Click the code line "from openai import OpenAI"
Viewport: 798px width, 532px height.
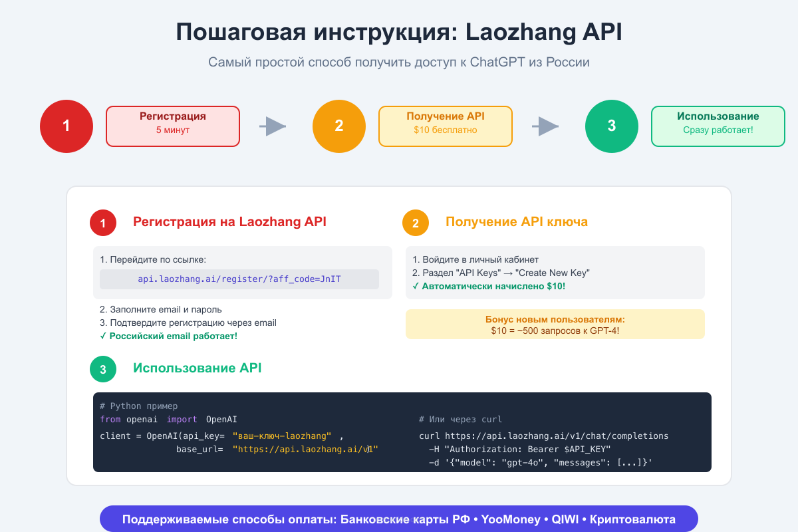(168, 420)
